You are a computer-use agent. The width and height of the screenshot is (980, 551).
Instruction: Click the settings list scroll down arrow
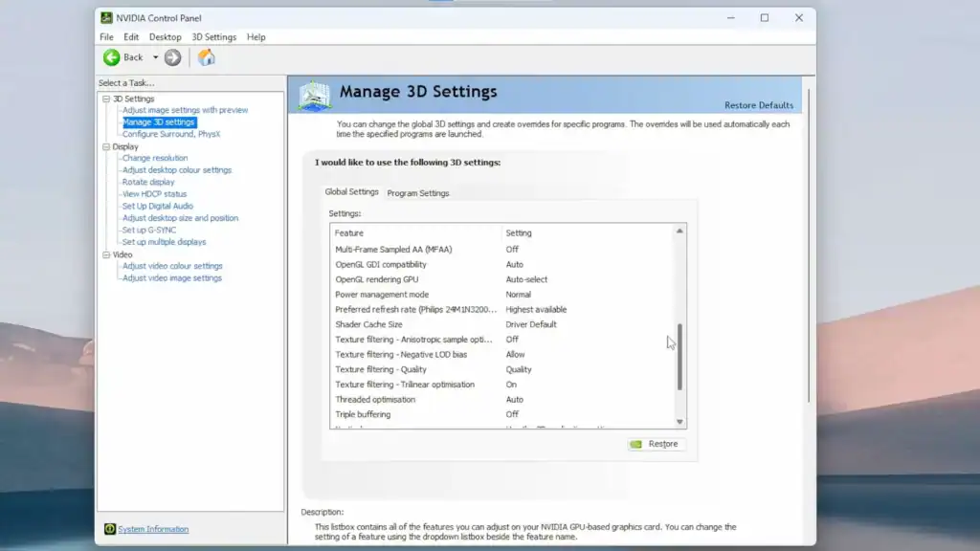[679, 422]
